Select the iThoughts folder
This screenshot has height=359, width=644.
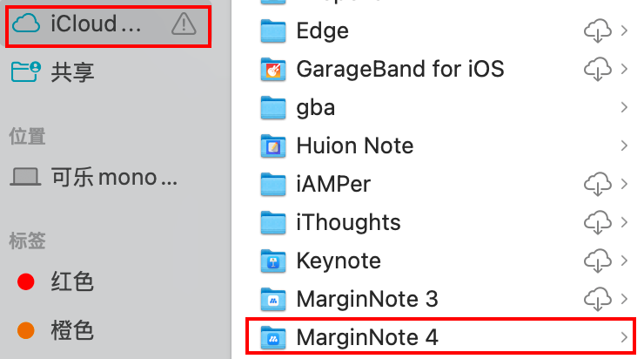(x=440, y=222)
